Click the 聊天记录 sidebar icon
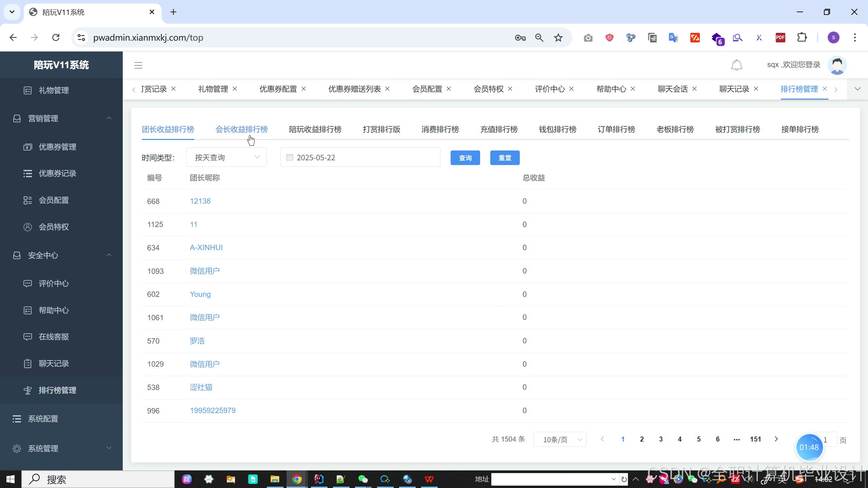The height and width of the screenshot is (488, 868). 27,364
